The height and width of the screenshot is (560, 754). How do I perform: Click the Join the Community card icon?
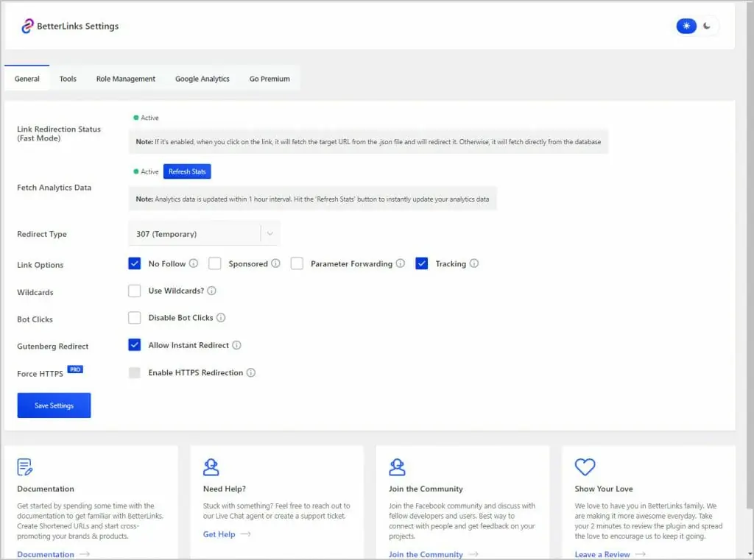[397, 467]
